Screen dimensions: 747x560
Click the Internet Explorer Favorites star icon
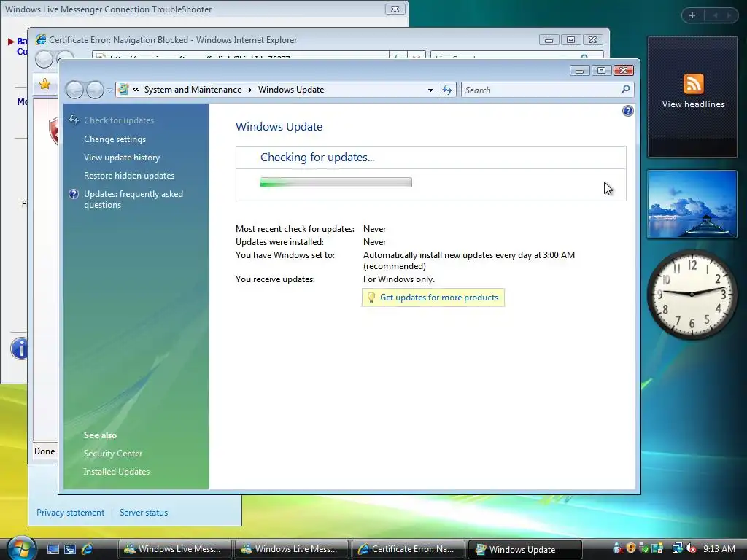click(44, 84)
